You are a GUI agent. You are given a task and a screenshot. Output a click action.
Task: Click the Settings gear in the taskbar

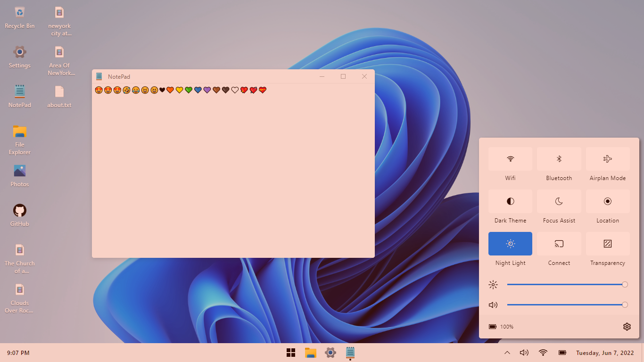coord(330,353)
